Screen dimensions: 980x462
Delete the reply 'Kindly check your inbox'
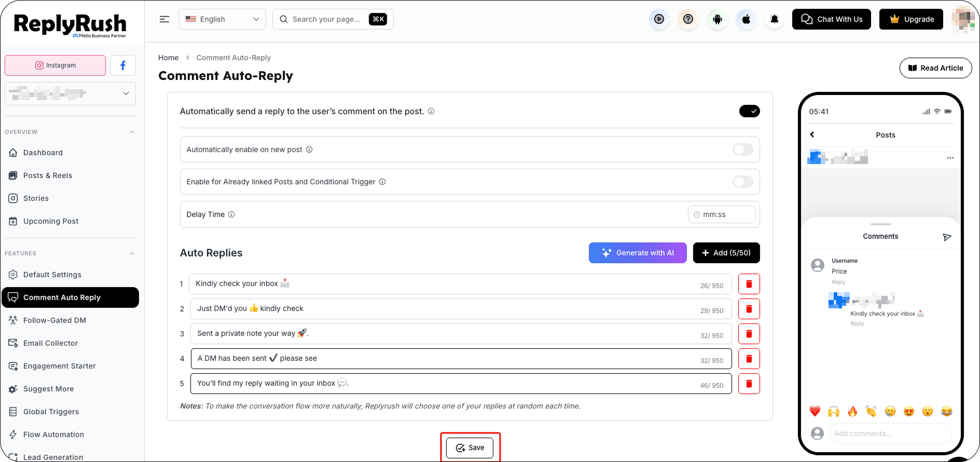tap(749, 284)
